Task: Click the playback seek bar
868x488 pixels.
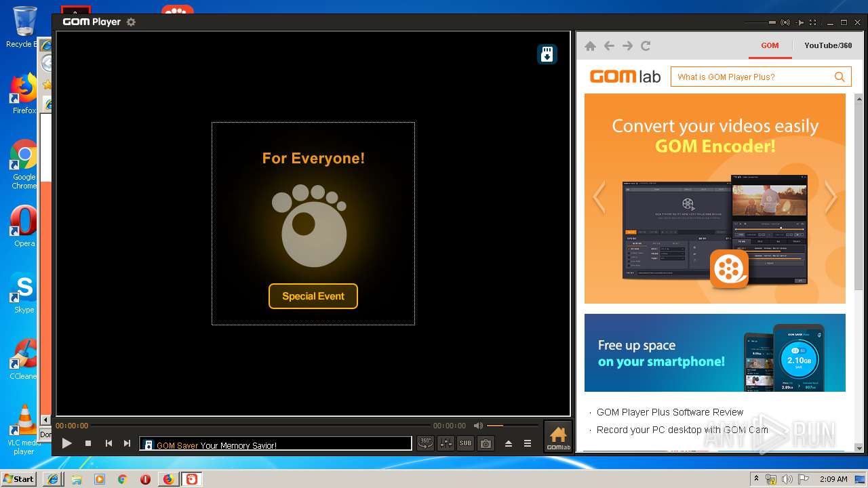Action: (260, 426)
